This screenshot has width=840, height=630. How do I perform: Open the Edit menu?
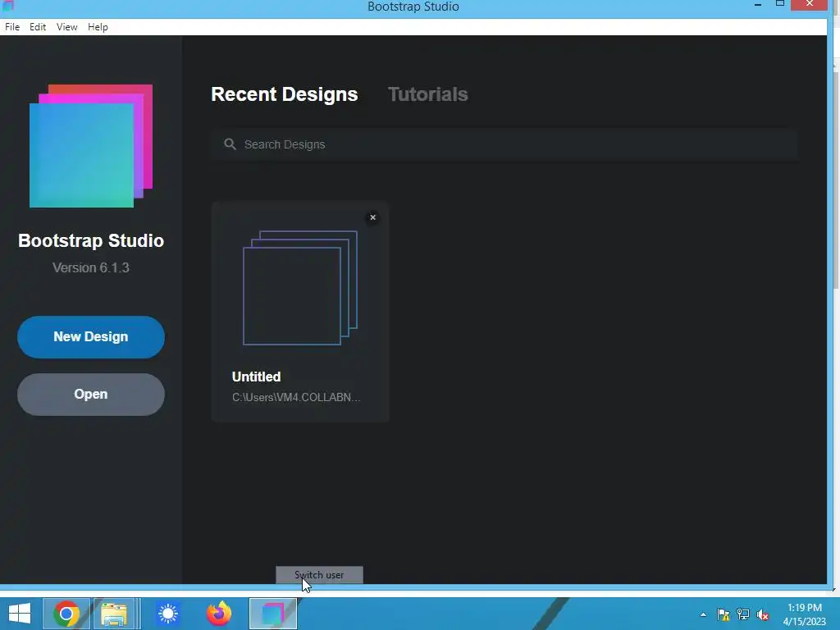[38, 27]
